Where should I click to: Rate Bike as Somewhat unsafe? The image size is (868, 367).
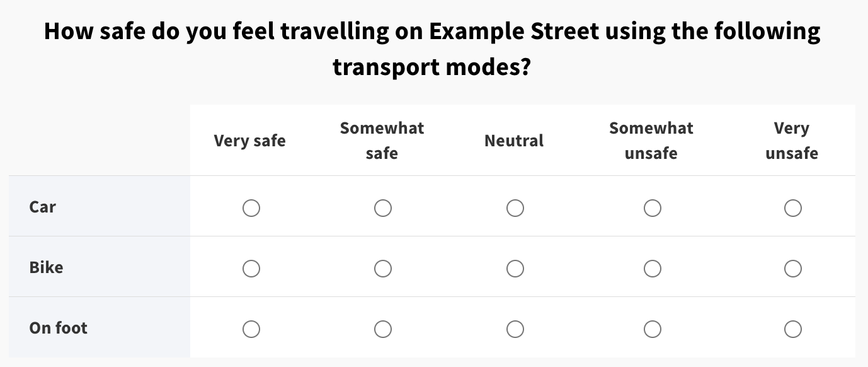coord(652,269)
